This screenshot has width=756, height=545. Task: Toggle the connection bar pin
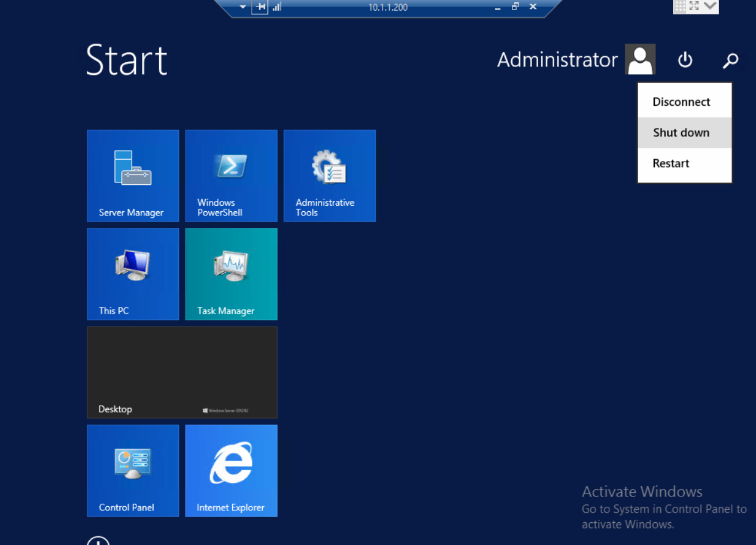point(260,7)
